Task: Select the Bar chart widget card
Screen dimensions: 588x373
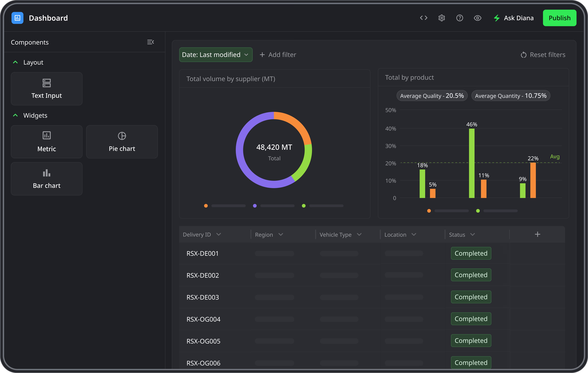Action: point(47,179)
